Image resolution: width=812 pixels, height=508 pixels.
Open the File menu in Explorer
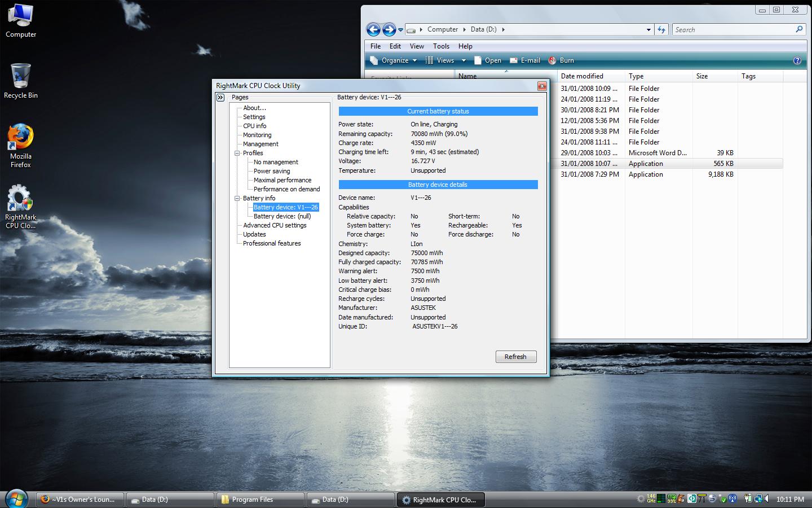pos(376,46)
